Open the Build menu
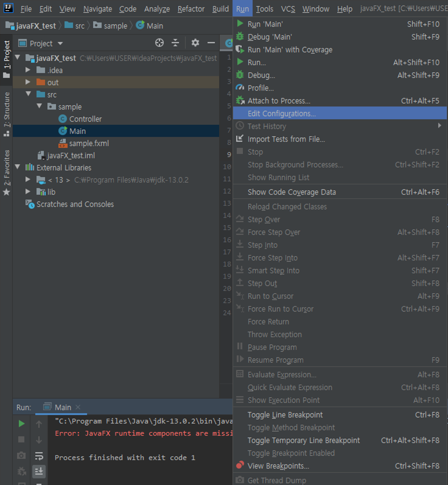 click(x=220, y=9)
